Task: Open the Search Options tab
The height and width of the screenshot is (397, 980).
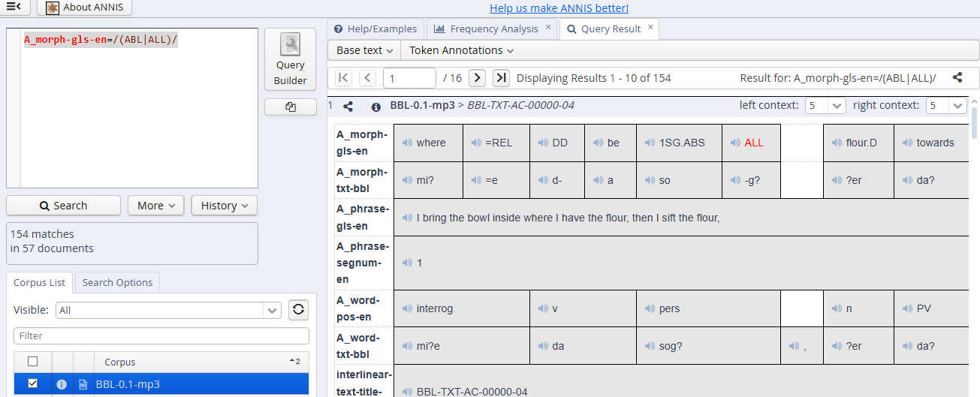Action: 117,282
